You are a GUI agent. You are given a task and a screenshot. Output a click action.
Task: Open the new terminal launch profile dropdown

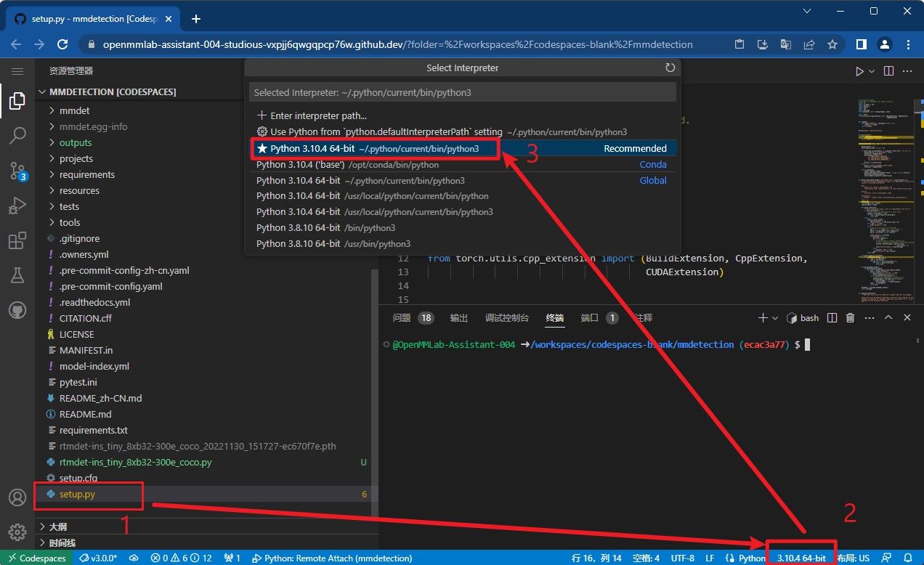[x=775, y=318]
